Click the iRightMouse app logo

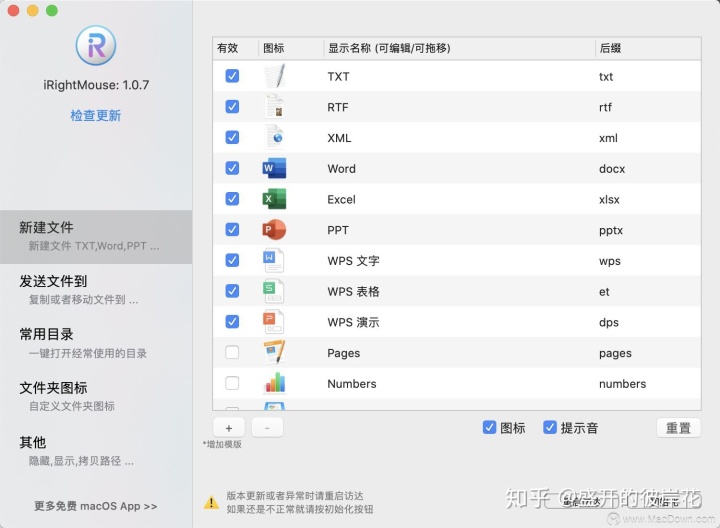[x=96, y=45]
